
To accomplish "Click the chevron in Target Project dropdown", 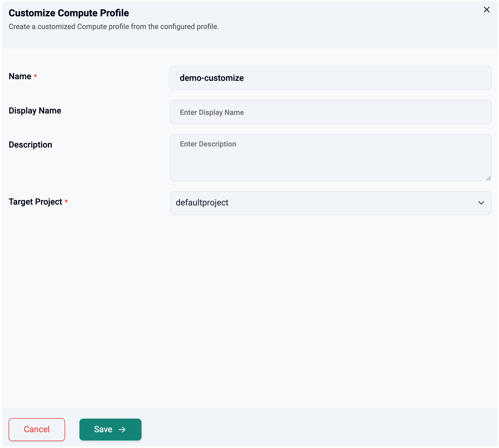I will coord(481,203).
